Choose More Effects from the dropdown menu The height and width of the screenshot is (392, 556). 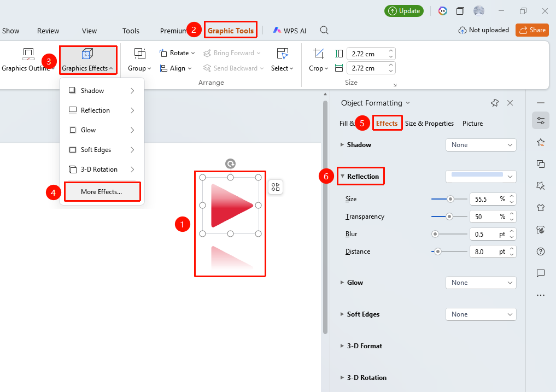coord(102,192)
